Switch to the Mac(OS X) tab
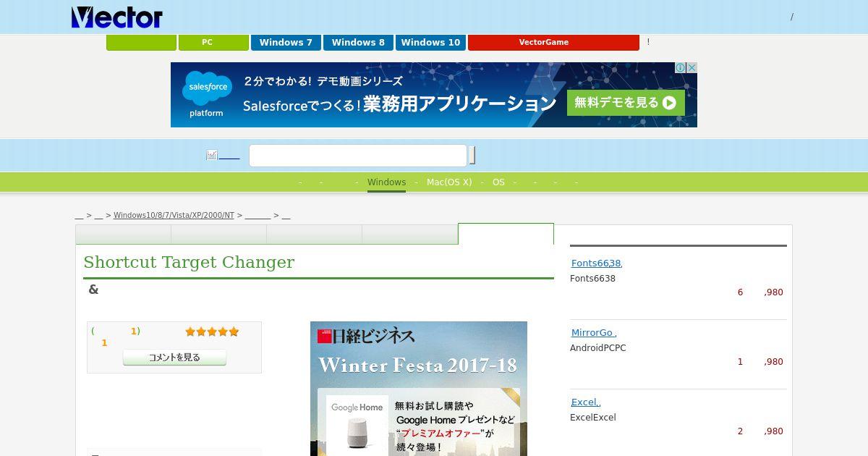Image resolution: width=868 pixels, height=456 pixels. tap(449, 182)
